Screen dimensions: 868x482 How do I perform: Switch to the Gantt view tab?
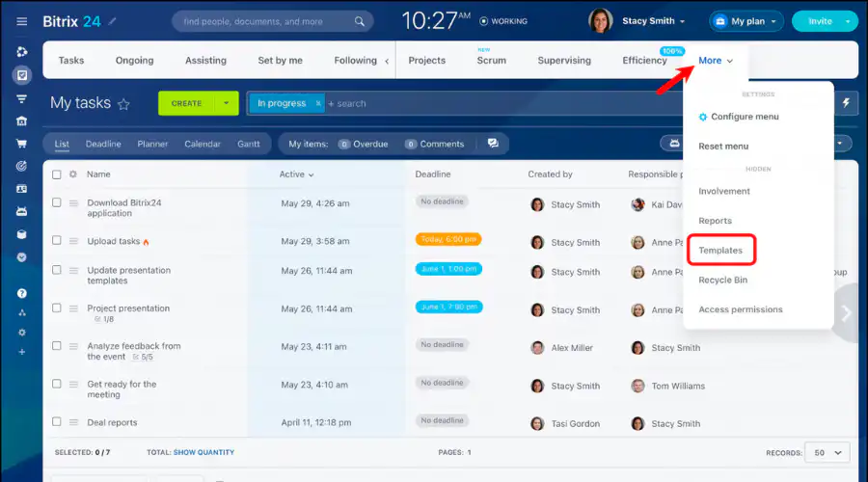pyautogui.click(x=249, y=144)
